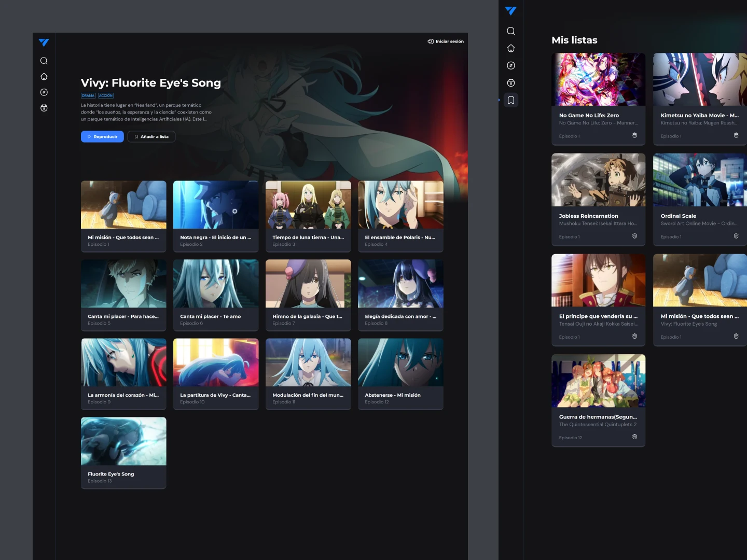This screenshot has height=560, width=747.
Task: Delete No Game No Life: Zero from the list
Action: click(634, 135)
